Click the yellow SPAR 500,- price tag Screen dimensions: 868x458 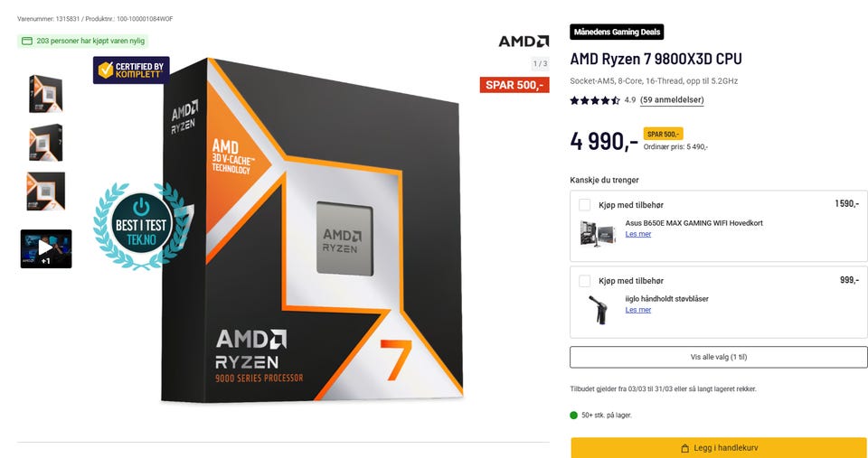pyautogui.click(x=663, y=134)
